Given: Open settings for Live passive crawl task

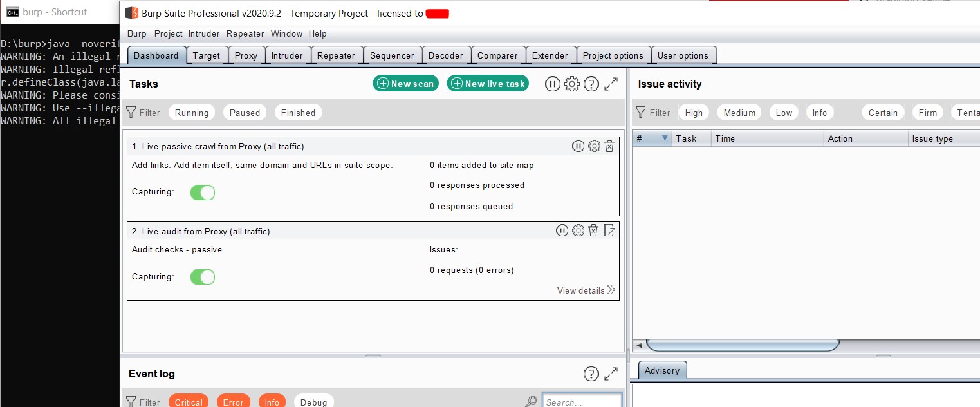Looking at the screenshot, I should [x=594, y=146].
